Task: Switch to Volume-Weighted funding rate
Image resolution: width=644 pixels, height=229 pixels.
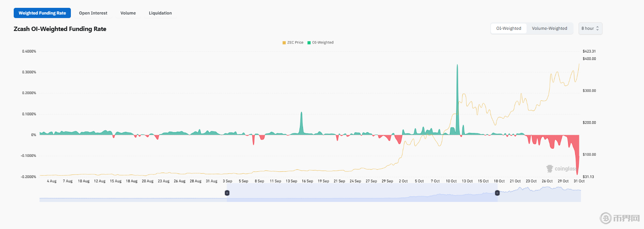Action: click(x=549, y=29)
